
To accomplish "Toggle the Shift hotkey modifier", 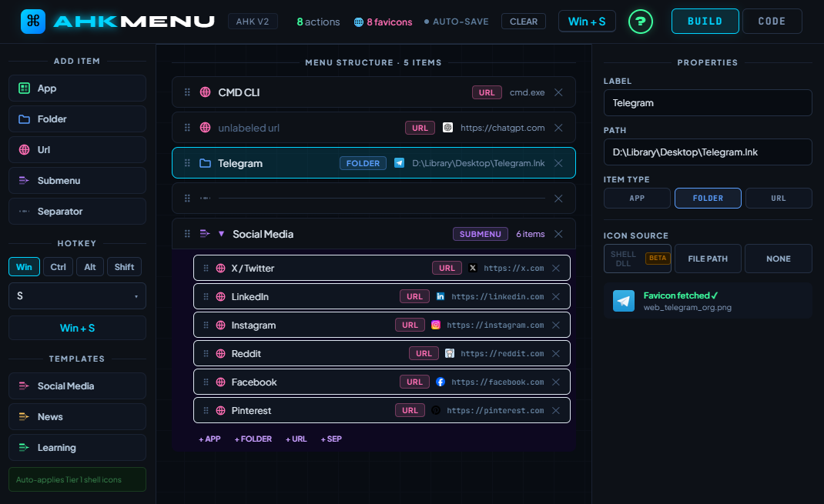I will (x=124, y=267).
